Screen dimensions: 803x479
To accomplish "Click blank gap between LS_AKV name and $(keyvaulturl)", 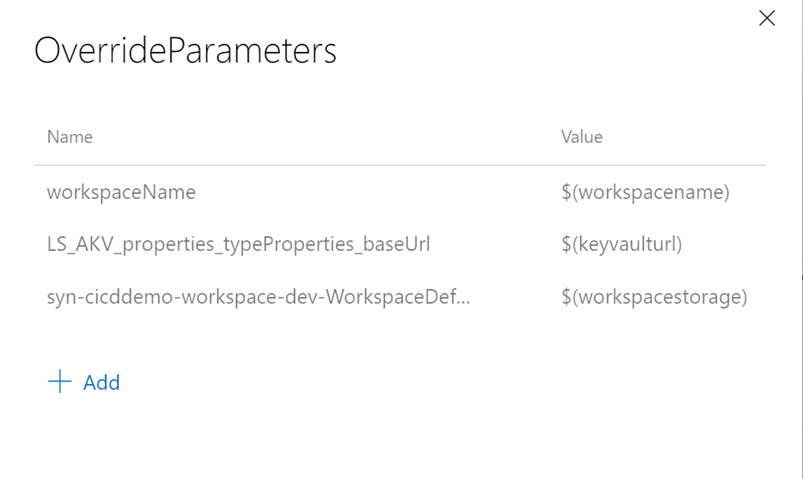I will point(495,244).
